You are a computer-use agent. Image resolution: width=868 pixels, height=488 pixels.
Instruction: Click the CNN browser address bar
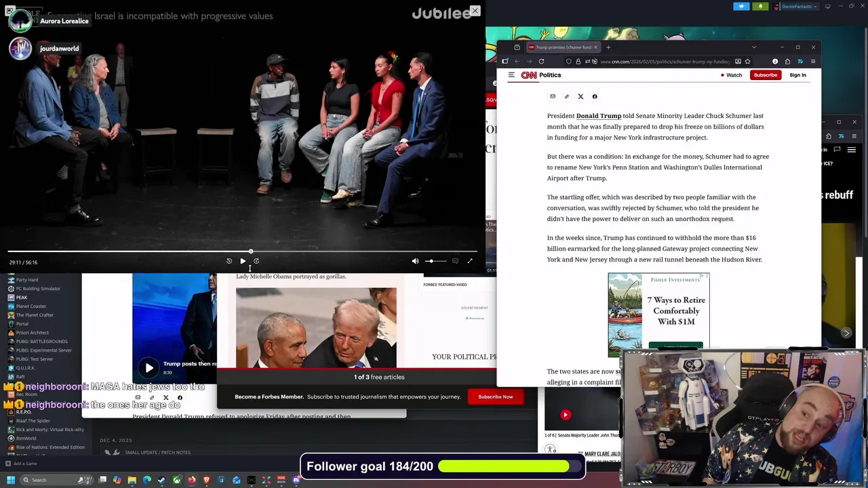point(665,62)
